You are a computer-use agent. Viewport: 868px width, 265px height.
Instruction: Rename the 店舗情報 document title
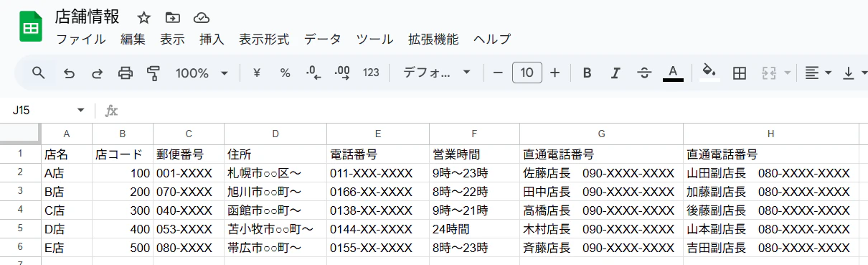point(87,17)
